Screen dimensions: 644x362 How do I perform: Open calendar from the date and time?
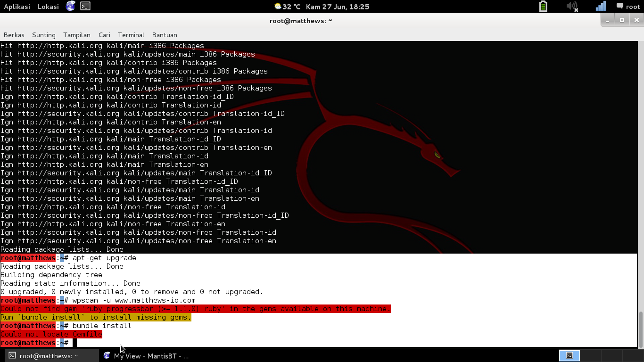coord(337,7)
